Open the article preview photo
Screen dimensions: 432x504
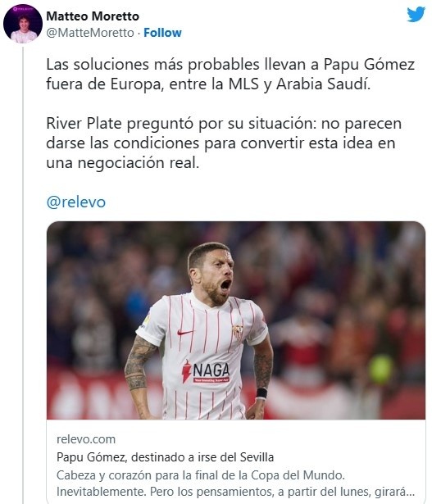(236, 320)
